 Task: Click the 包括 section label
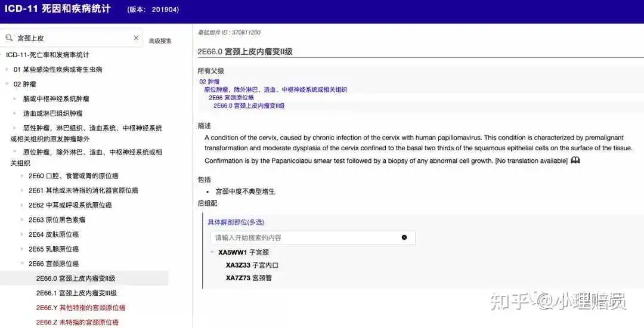(x=204, y=180)
